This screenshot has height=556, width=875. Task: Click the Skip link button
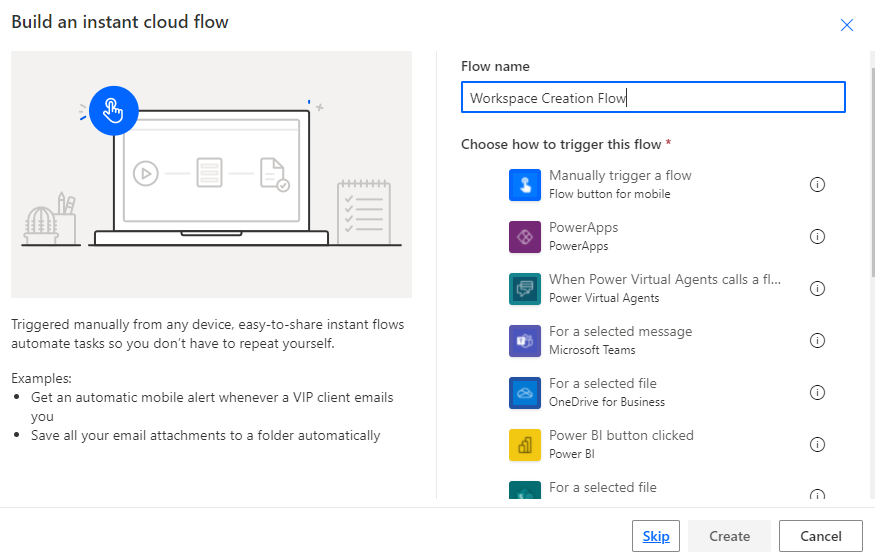pyautogui.click(x=656, y=536)
